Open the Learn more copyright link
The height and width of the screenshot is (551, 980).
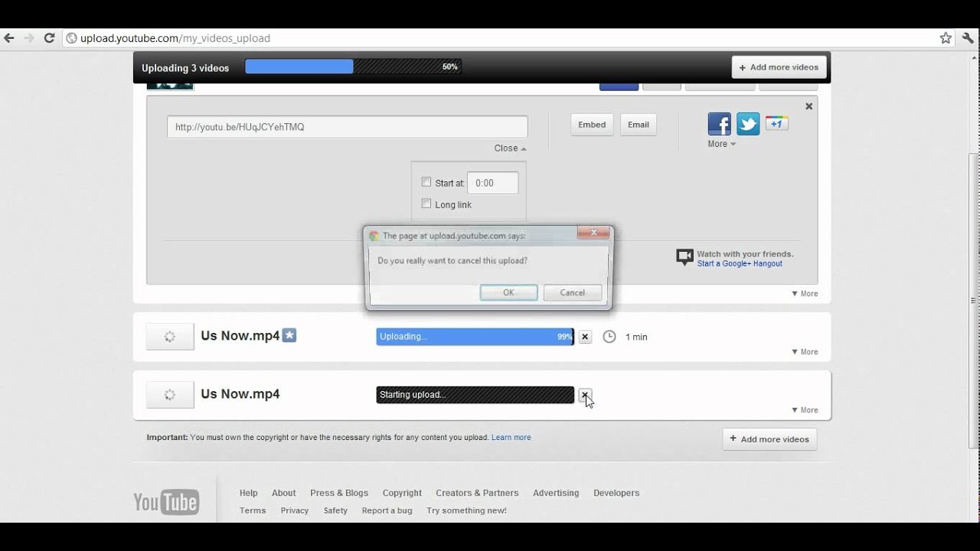(x=511, y=438)
